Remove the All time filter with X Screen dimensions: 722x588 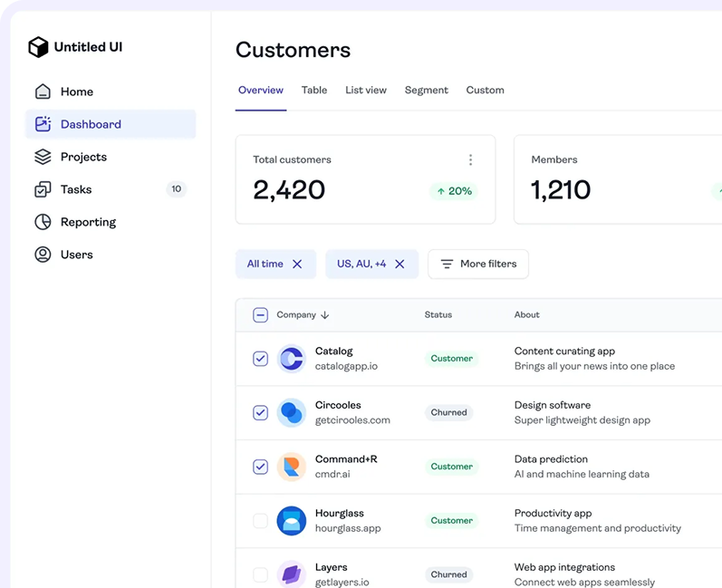point(297,264)
